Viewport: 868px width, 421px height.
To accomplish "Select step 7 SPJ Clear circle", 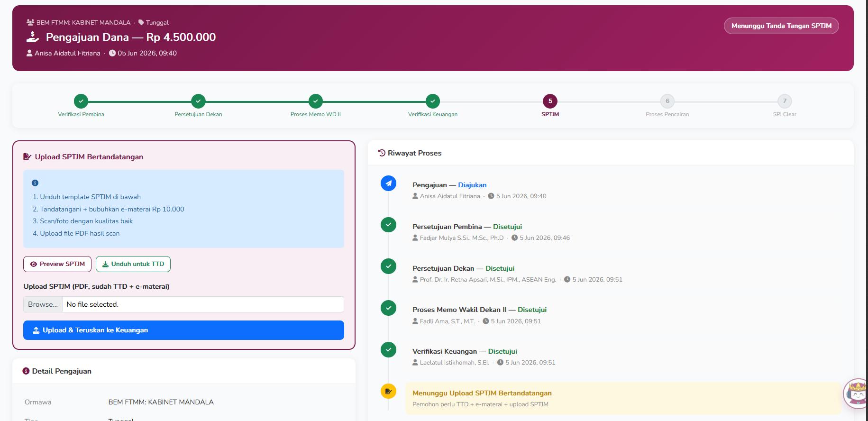I will [x=785, y=101].
